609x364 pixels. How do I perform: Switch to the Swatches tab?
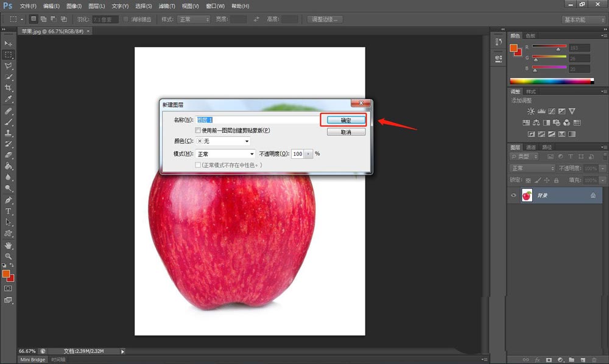tap(530, 36)
